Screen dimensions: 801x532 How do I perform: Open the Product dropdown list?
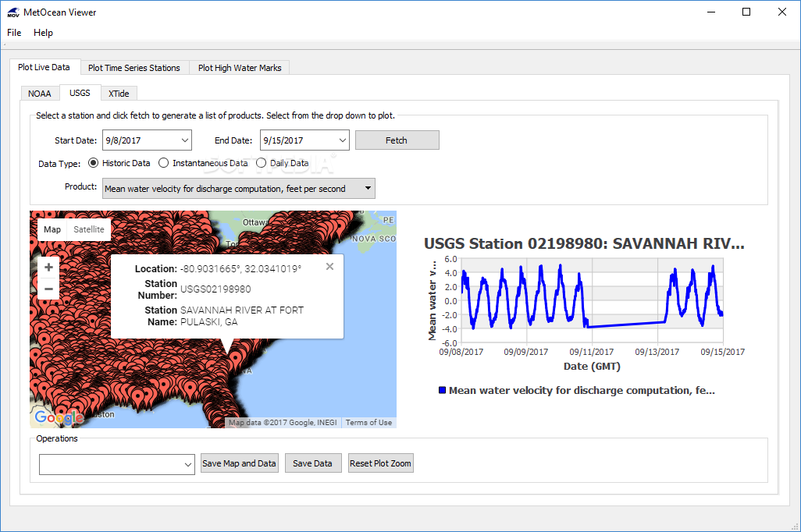coord(239,189)
